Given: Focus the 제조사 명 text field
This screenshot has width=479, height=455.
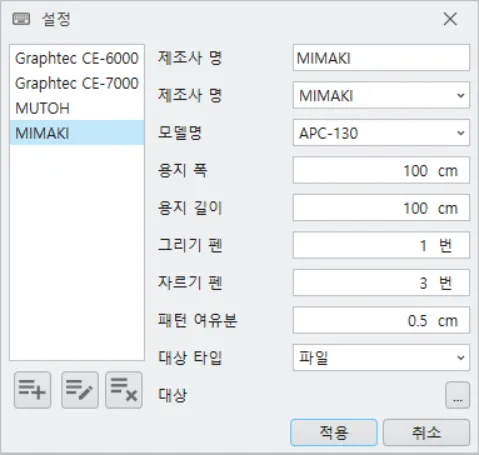Looking at the screenshot, I should 381,58.
